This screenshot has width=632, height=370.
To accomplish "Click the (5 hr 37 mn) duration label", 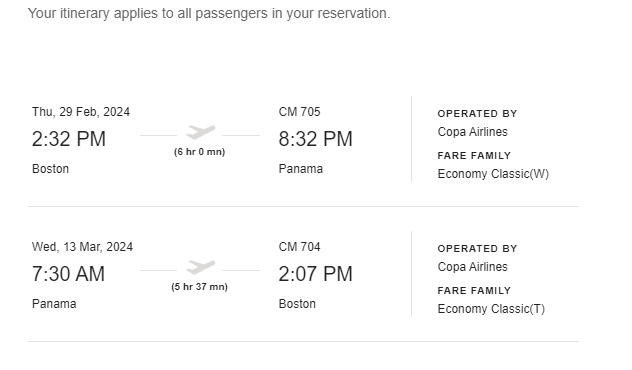I will pos(200,287).
